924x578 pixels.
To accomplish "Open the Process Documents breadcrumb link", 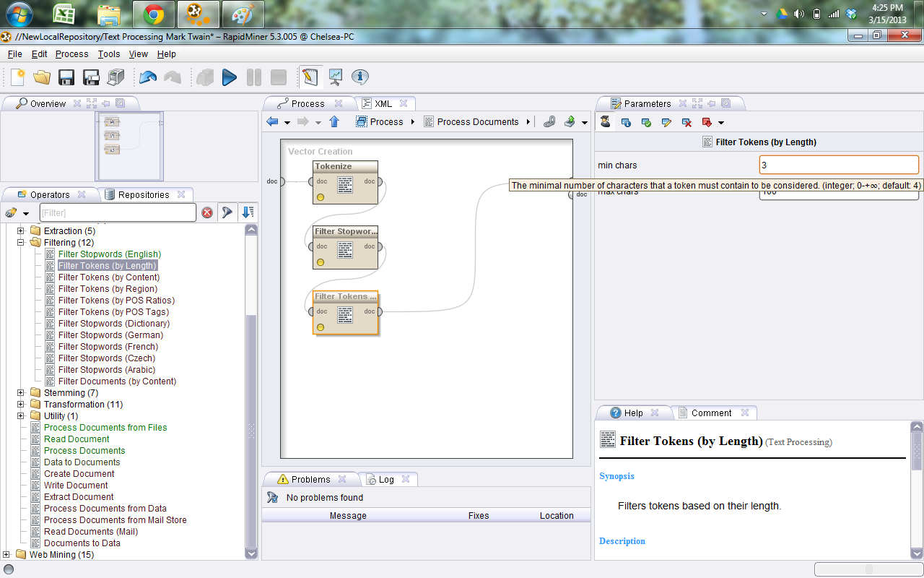I will click(478, 121).
